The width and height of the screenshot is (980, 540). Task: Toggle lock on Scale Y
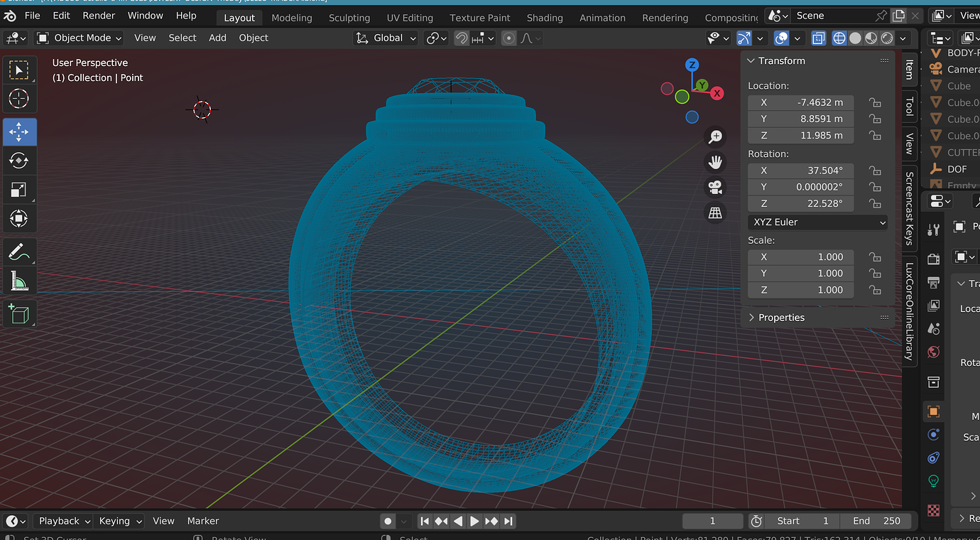(875, 273)
